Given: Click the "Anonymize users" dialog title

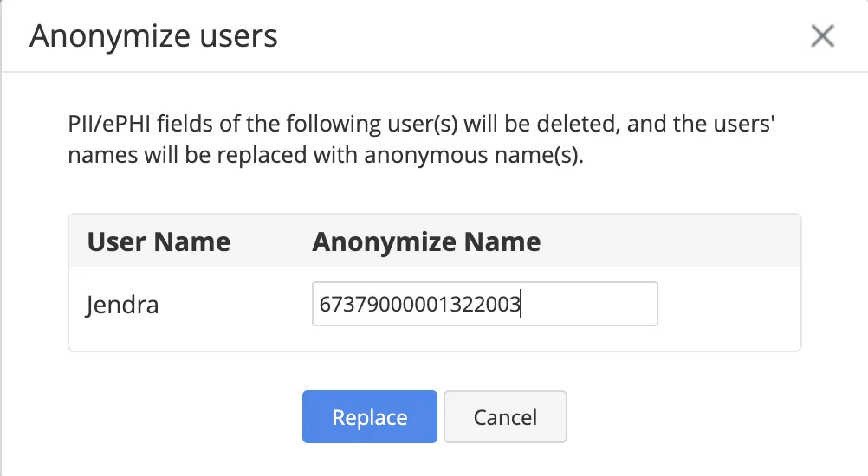Looking at the screenshot, I should (153, 37).
